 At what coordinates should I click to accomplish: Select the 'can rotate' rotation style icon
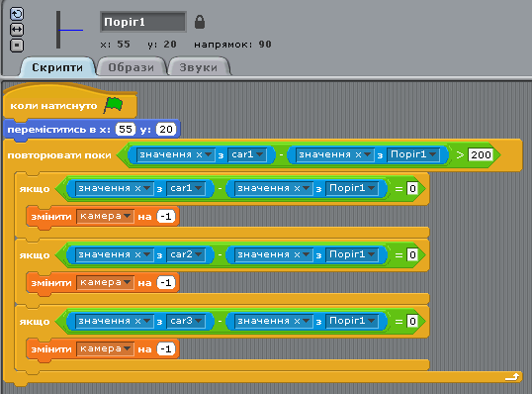click(x=17, y=14)
